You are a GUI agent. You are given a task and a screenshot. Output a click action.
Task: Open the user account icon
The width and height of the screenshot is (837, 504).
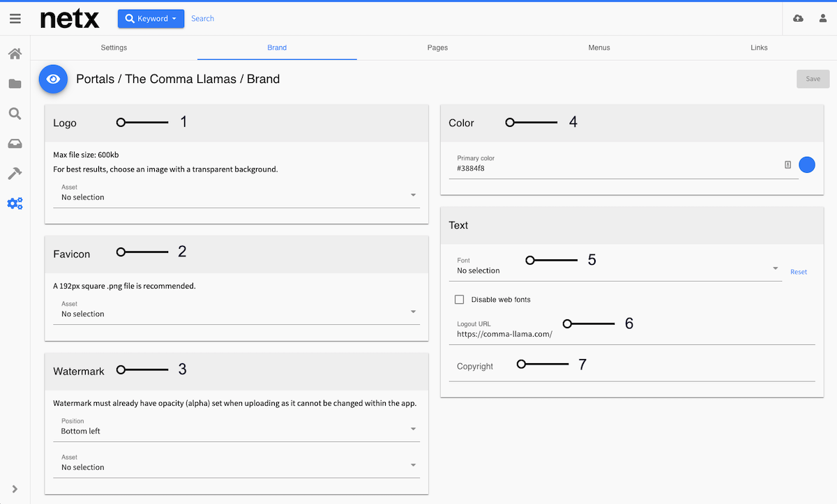(x=823, y=19)
